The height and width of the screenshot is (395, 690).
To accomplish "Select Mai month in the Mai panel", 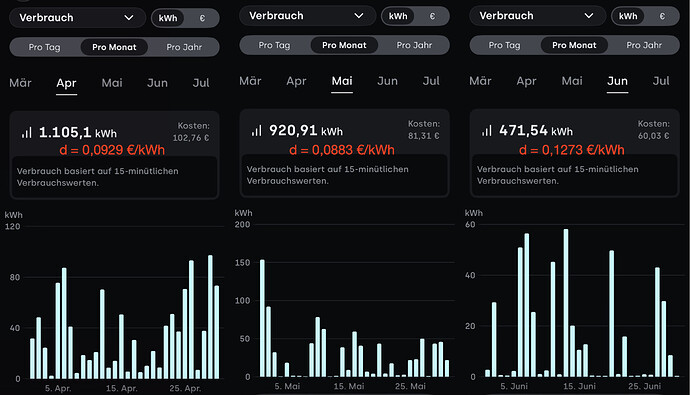I will pos(342,81).
